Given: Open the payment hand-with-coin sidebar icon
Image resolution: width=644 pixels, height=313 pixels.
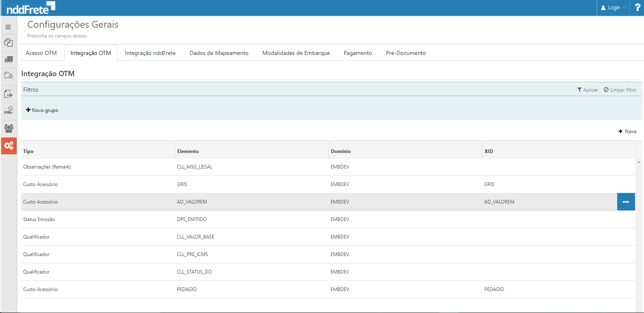Looking at the screenshot, I should coord(9,111).
